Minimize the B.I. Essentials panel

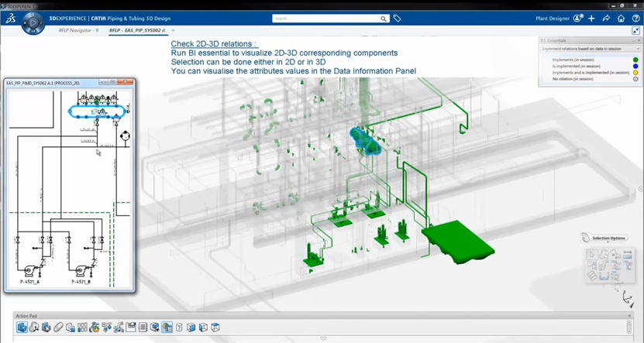633,40
